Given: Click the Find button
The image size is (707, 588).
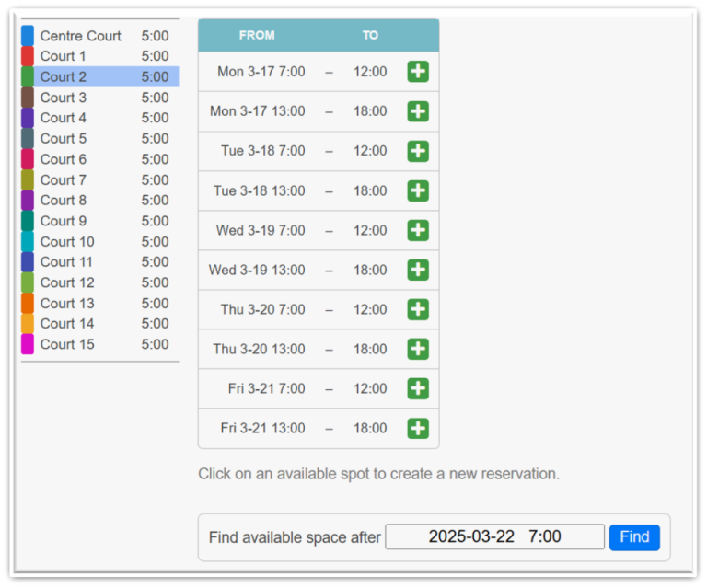Looking at the screenshot, I should [x=634, y=537].
